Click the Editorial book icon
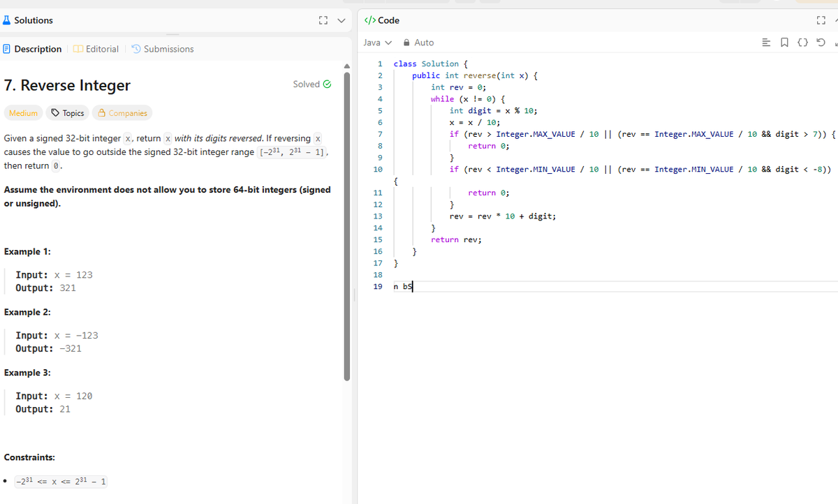 point(78,49)
